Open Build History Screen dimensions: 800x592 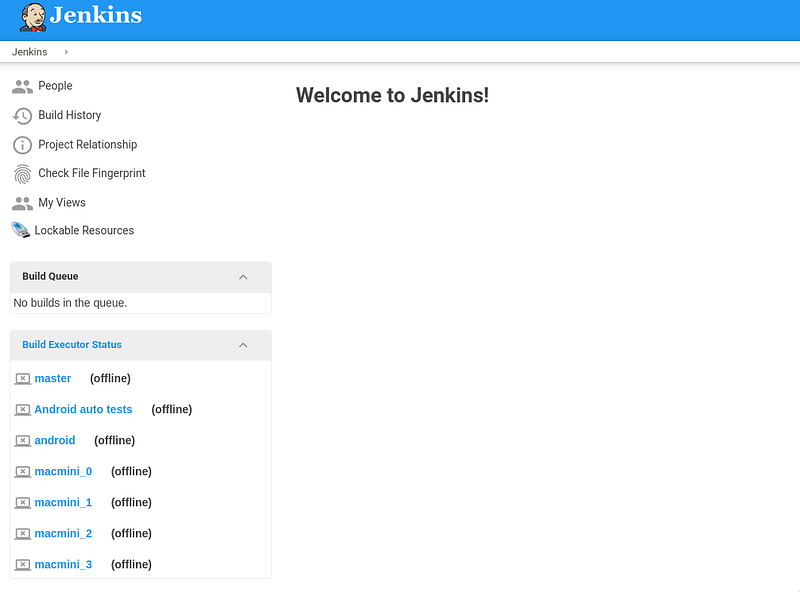pyautogui.click(x=70, y=115)
